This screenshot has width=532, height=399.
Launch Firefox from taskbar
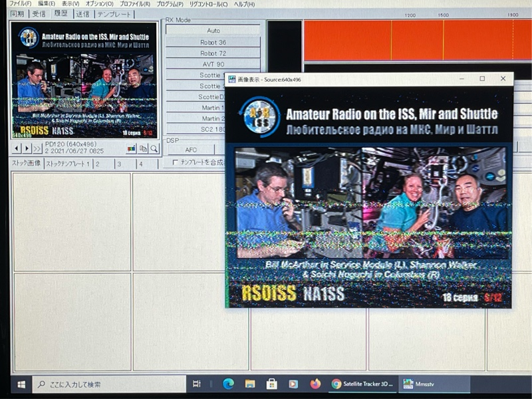click(315, 384)
